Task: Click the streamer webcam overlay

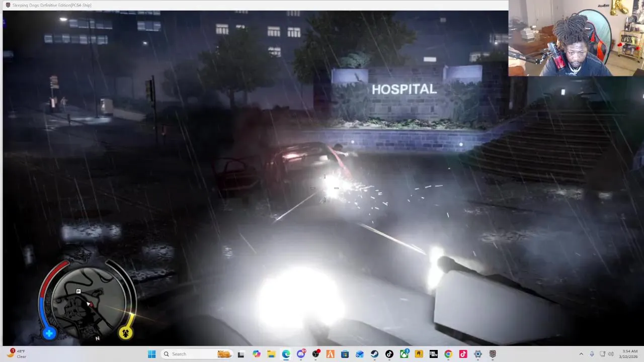Action: pyautogui.click(x=576, y=38)
